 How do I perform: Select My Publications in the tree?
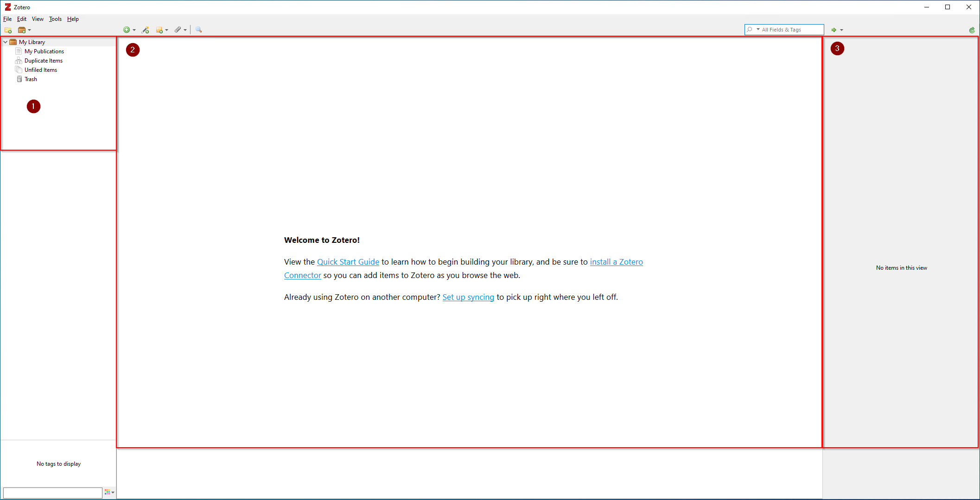pyautogui.click(x=44, y=51)
